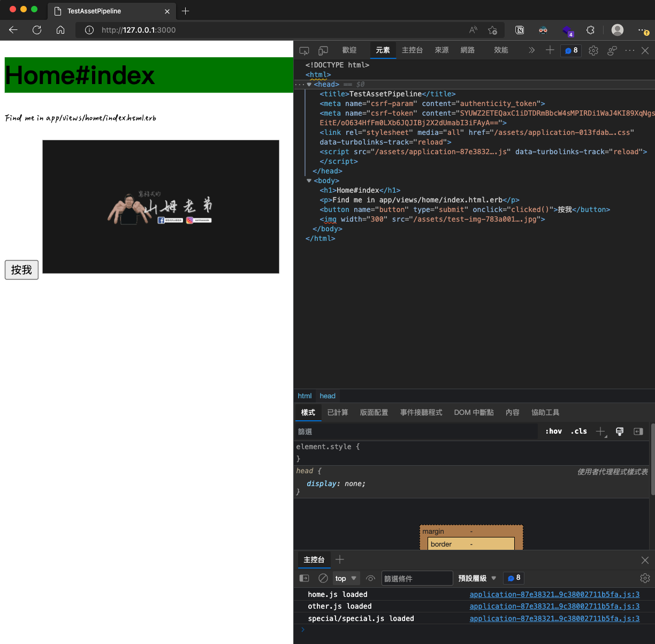Open the top JavaScript context dropdown
The width and height of the screenshot is (655, 644).
[346, 578]
